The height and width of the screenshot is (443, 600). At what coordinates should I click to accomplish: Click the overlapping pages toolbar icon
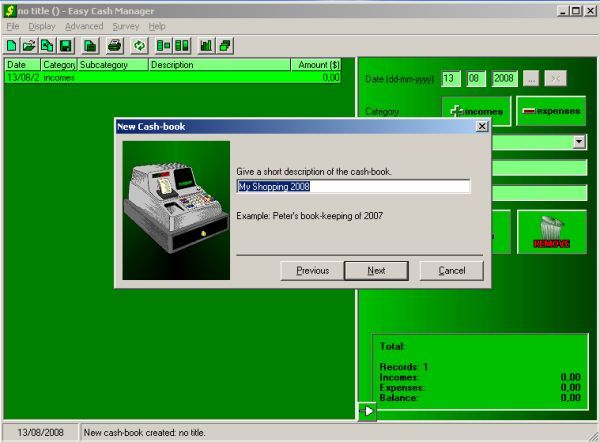[x=47, y=46]
